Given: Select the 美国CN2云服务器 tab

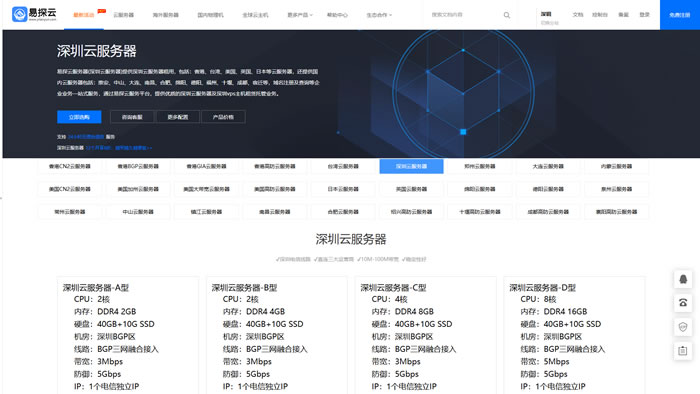Looking at the screenshot, I should pos(70,189).
